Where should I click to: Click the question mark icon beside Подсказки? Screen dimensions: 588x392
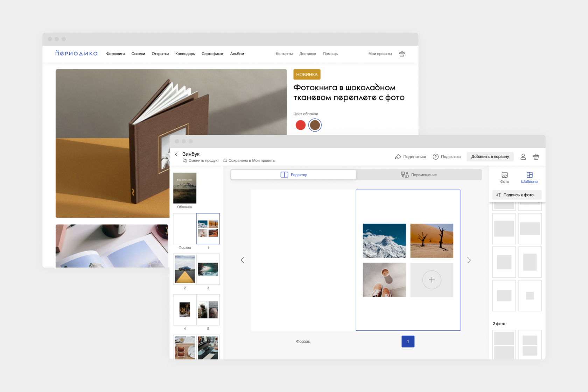coord(435,157)
